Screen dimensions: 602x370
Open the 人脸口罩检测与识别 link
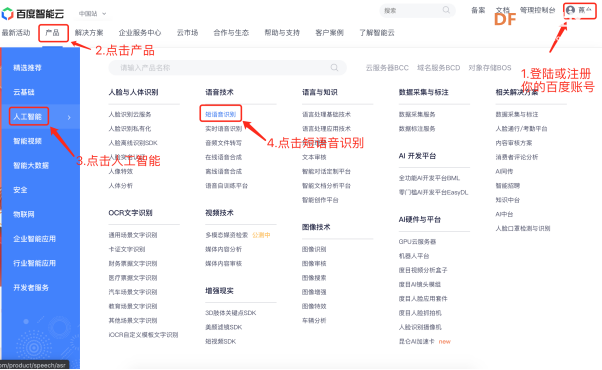click(523, 228)
